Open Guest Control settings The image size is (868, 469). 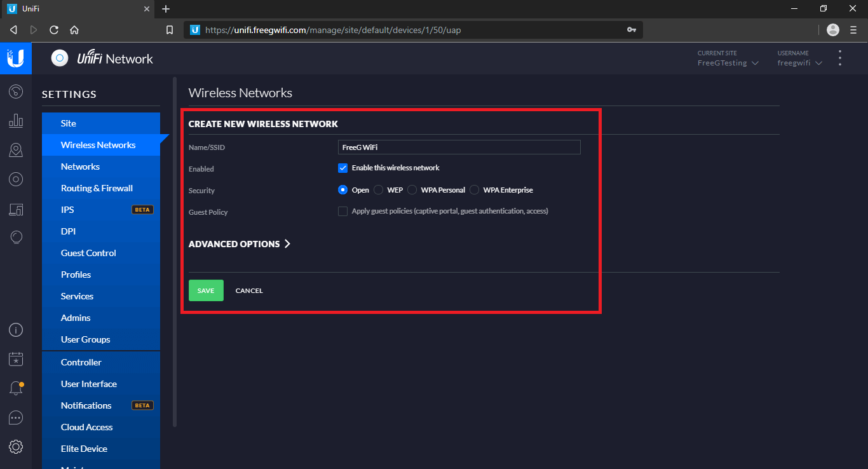coord(101,253)
